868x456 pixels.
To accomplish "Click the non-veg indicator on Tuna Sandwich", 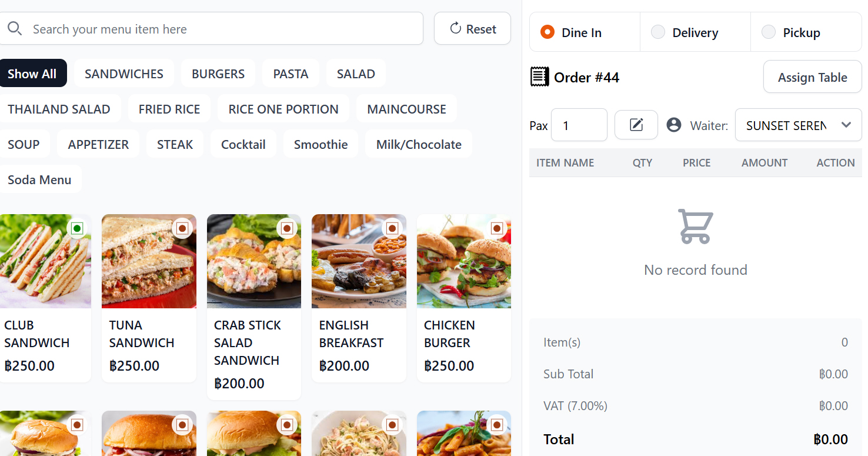I will coord(182,228).
